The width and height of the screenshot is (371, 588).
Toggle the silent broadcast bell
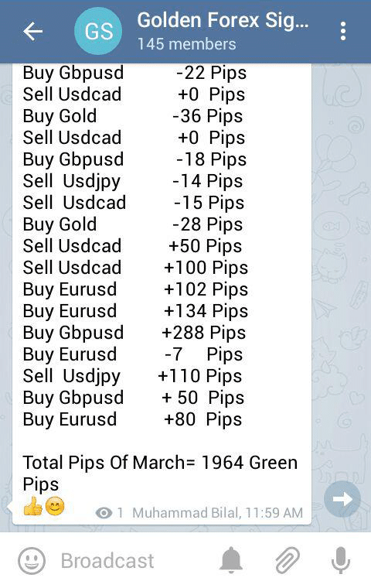[x=231, y=560]
